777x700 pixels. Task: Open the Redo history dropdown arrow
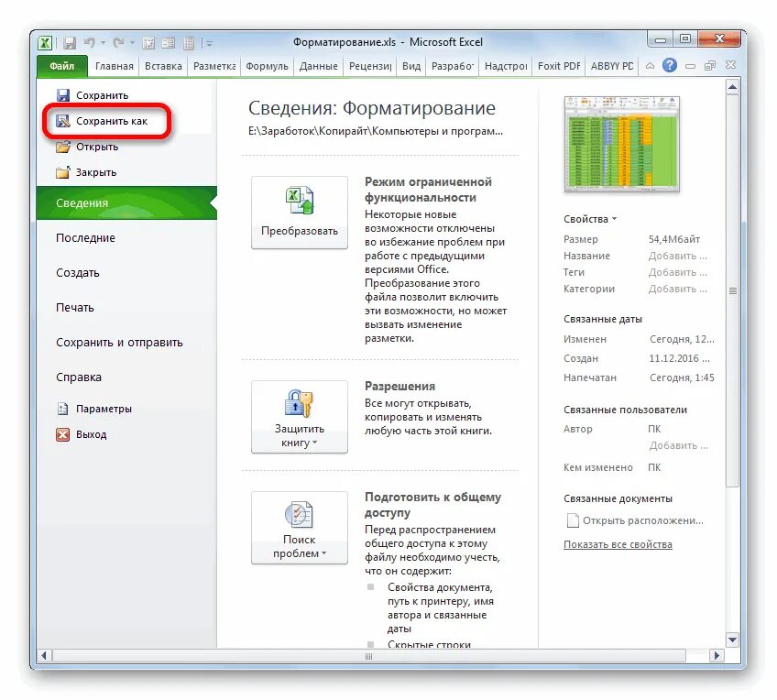(132, 43)
